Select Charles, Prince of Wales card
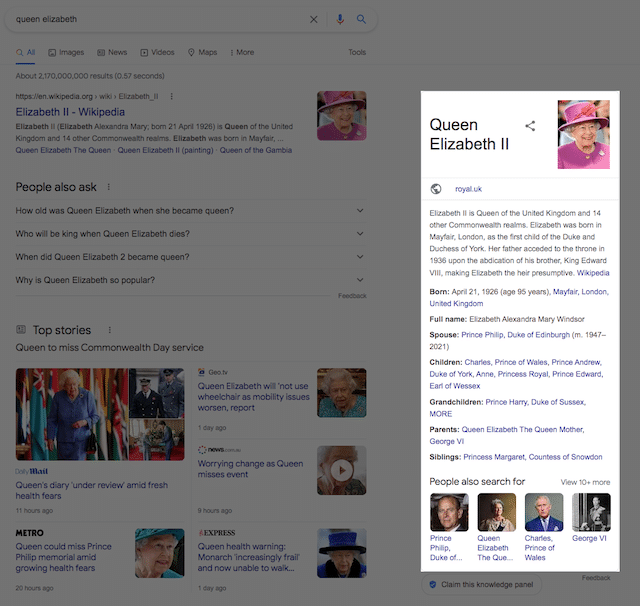 coord(544,527)
